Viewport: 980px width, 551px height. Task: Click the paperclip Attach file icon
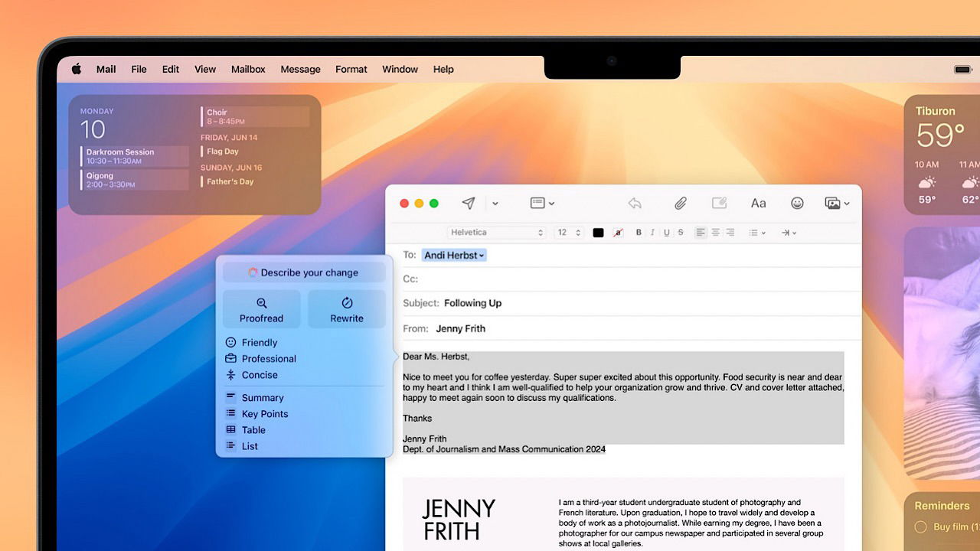pos(680,203)
